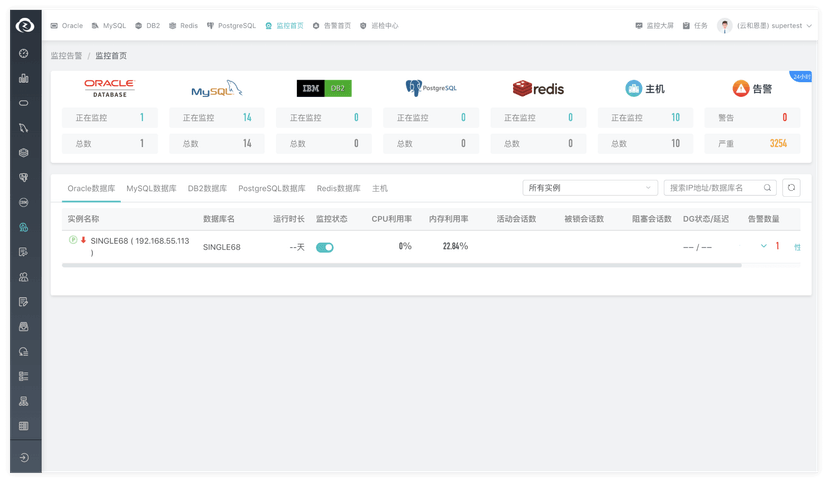The height and width of the screenshot is (483, 828).
Task: Open the 监控大屏 big screen link
Action: [654, 25]
